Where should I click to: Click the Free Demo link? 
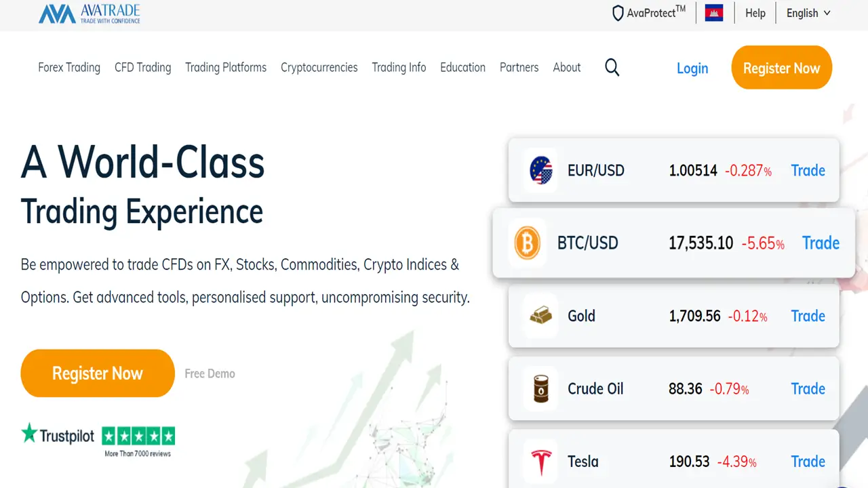(x=210, y=373)
